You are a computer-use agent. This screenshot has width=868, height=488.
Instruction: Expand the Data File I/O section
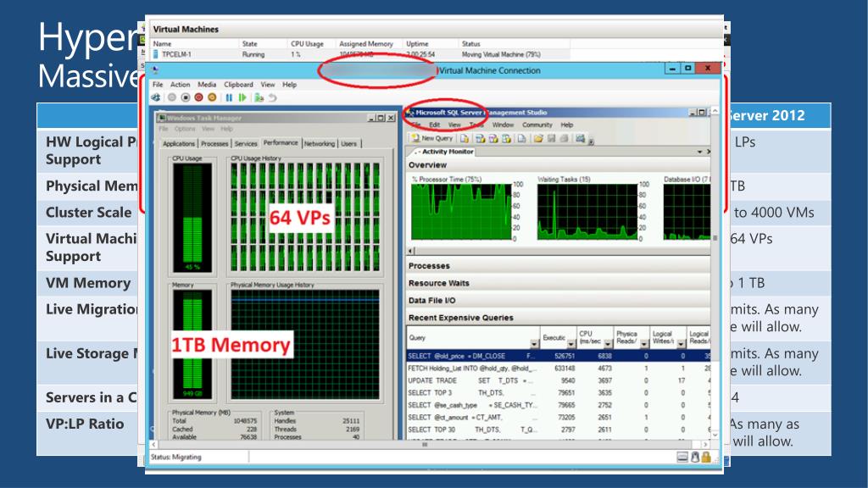(558, 301)
